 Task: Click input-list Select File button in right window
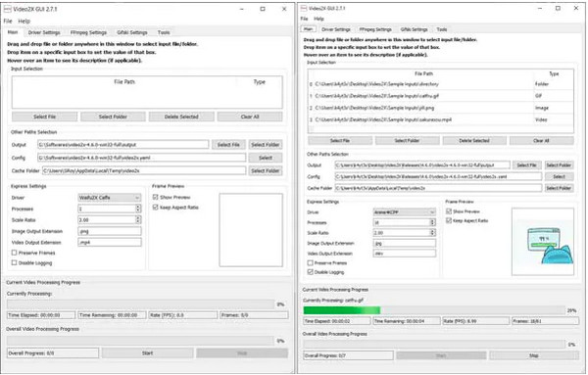tap(340, 141)
